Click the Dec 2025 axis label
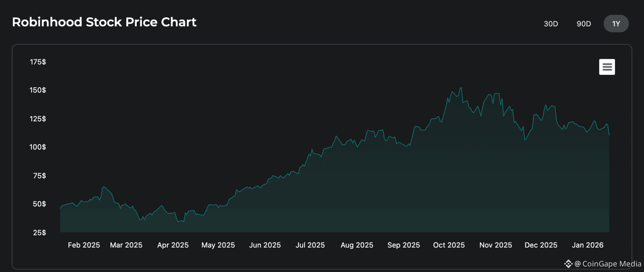This screenshot has height=272, width=644. pyautogui.click(x=541, y=245)
